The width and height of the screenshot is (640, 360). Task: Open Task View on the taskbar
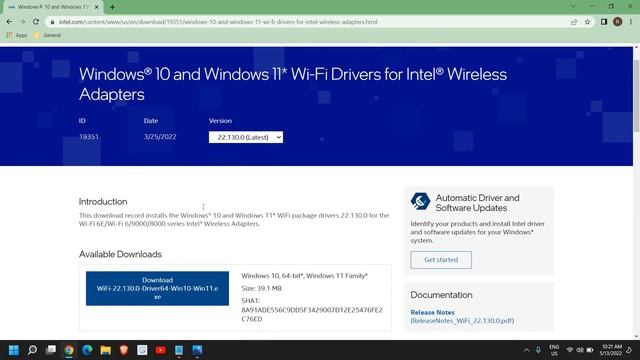pyautogui.click(x=51, y=350)
